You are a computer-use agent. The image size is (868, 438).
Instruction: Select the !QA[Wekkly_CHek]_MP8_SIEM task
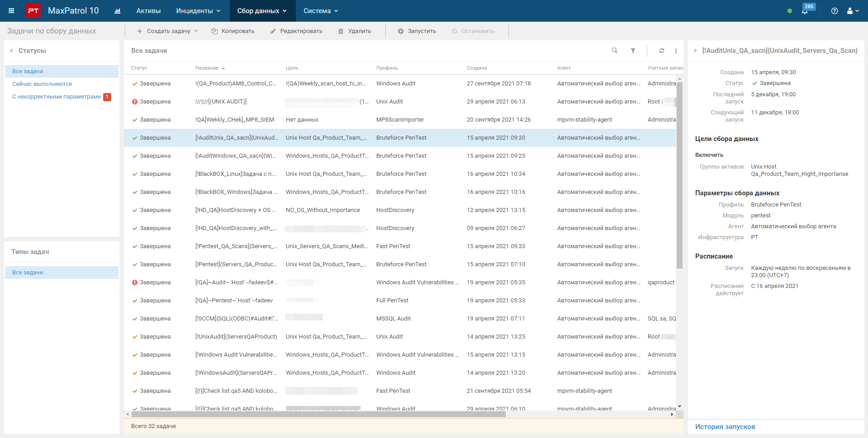[x=400, y=120]
